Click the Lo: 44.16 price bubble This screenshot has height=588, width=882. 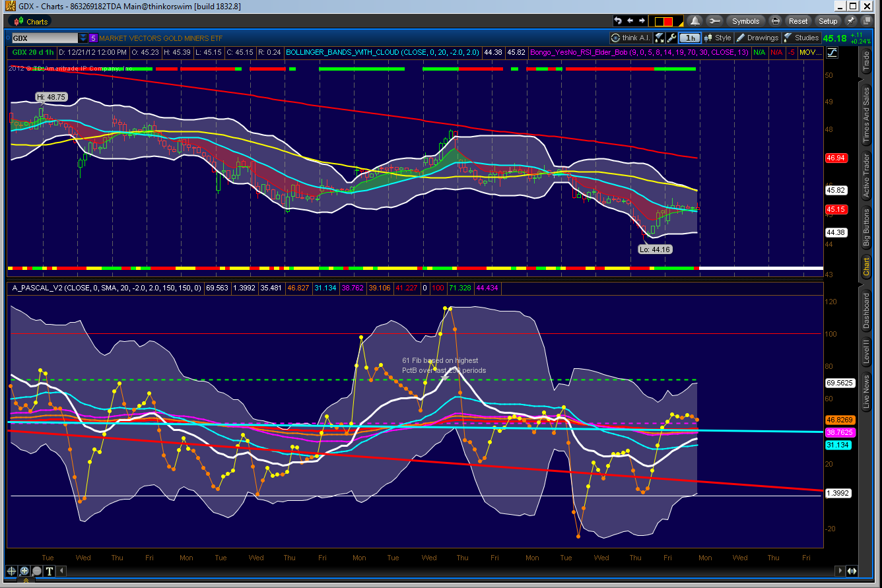tap(655, 249)
